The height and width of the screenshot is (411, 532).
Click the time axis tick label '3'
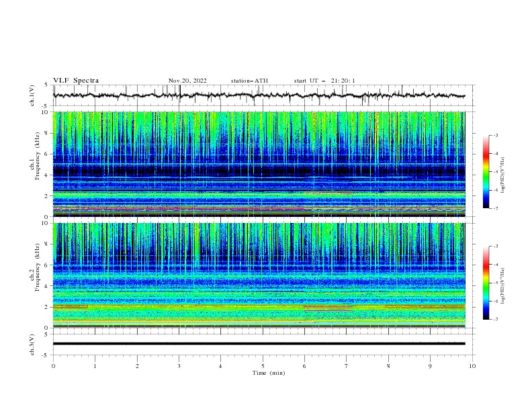(179, 366)
